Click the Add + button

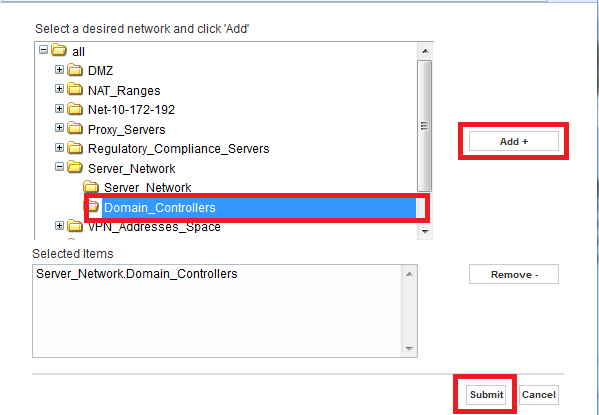pyautogui.click(x=513, y=141)
